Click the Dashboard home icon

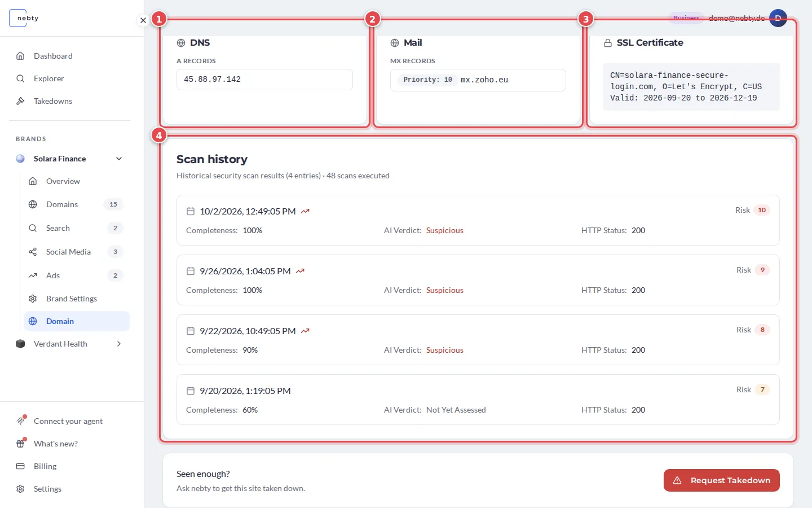(x=20, y=56)
